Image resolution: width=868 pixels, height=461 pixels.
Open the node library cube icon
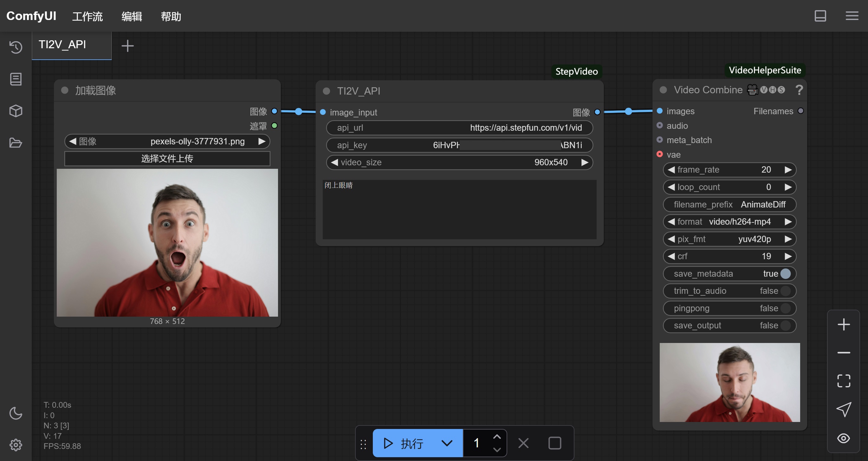point(16,111)
